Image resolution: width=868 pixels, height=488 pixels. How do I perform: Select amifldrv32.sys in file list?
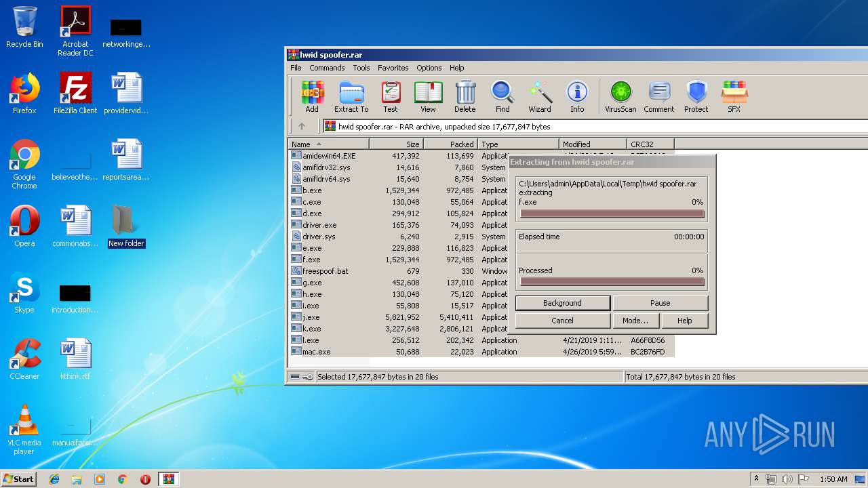tap(326, 167)
